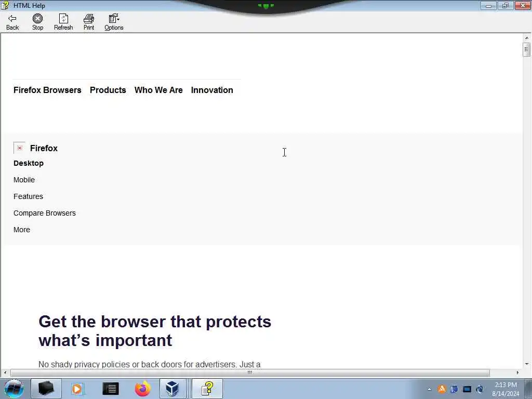Open the Who We Are navigation item
The image size is (532, 399).
158,90
